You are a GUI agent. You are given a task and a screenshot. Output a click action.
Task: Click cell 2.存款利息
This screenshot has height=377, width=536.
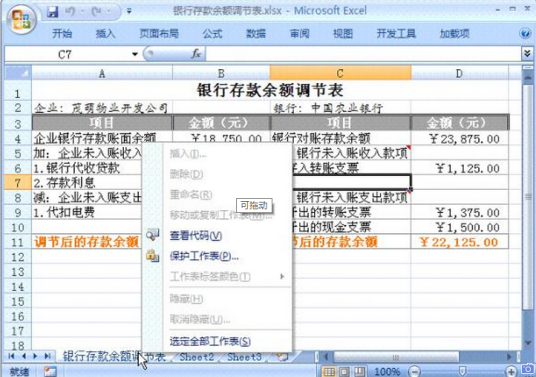pyautogui.click(x=87, y=183)
